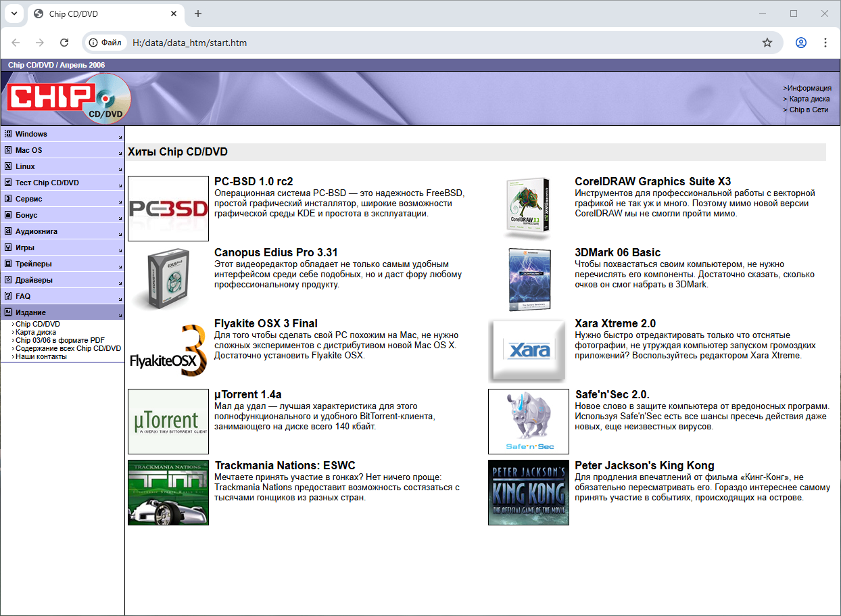841x616 pixels.
Task: Click the Драйверы section icon
Action: click(9, 280)
